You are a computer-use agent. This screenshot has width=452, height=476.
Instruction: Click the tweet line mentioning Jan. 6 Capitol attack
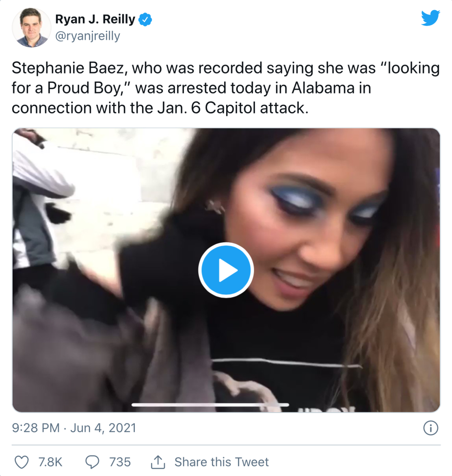coord(160,108)
